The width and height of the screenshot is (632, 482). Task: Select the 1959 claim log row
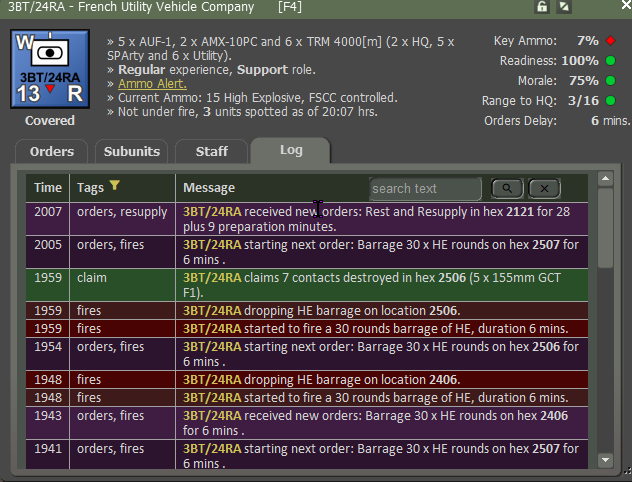307,285
